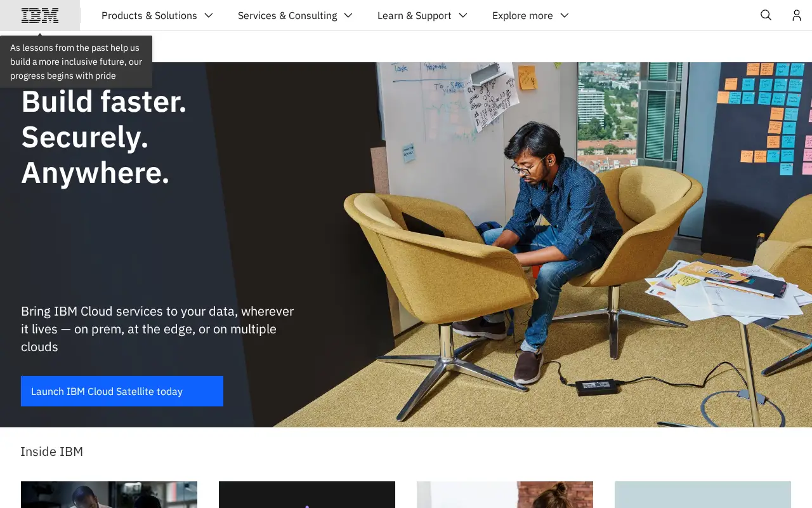Open the first Inside IBM card thumbnail
The width and height of the screenshot is (812, 508).
click(x=109, y=495)
